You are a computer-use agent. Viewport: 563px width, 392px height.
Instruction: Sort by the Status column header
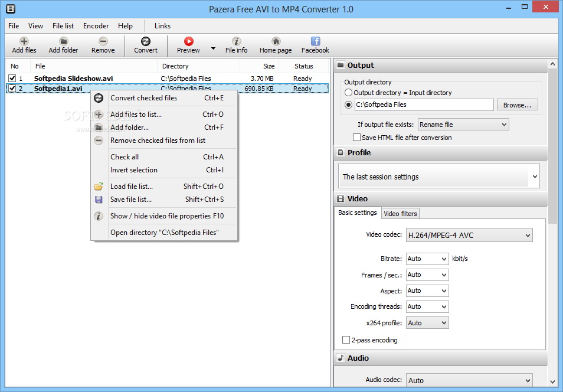(x=303, y=66)
